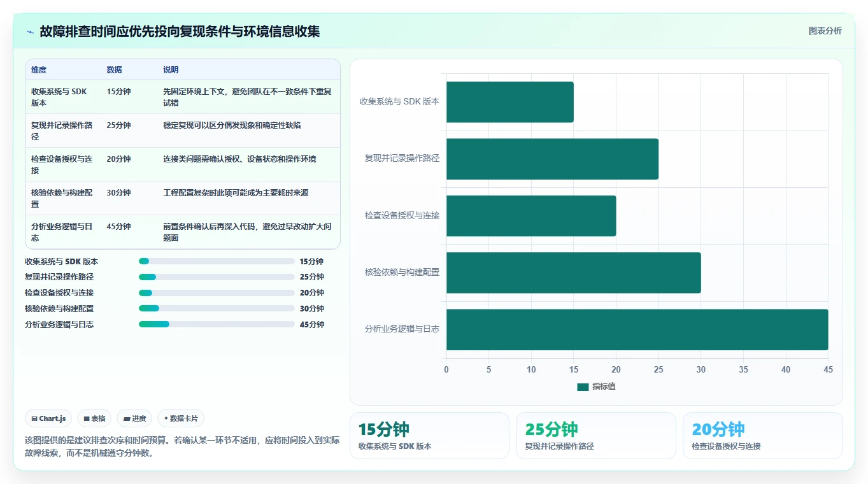Click the 45分钟 progress list value
The width and height of the screenshot is (868, 484).
[x=312, y=325]
